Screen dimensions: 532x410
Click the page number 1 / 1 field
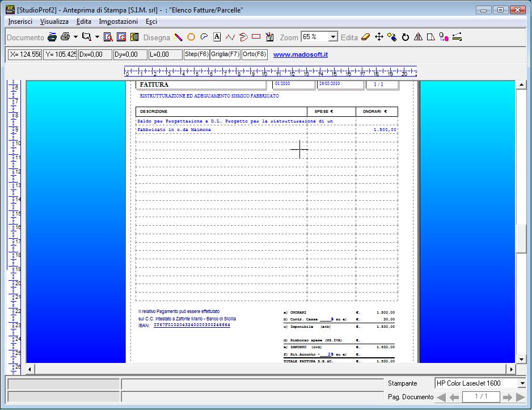481,397
